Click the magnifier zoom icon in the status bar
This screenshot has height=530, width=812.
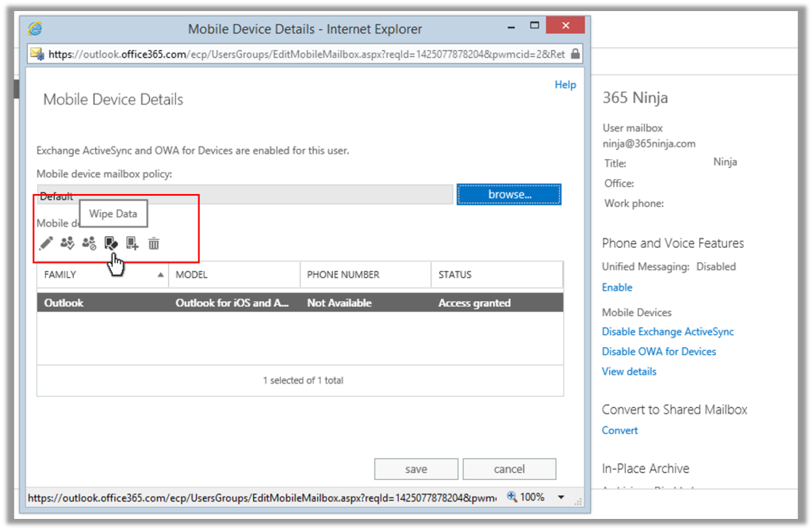[511, 497]
